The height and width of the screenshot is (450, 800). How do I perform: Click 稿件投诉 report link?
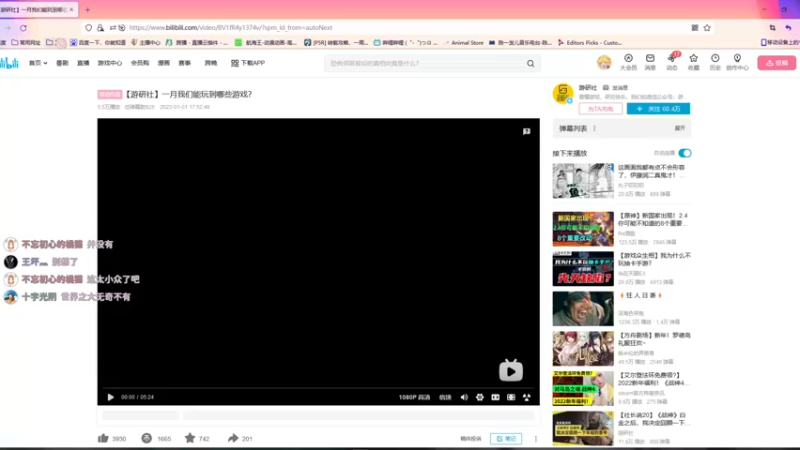tap(471, 439)
